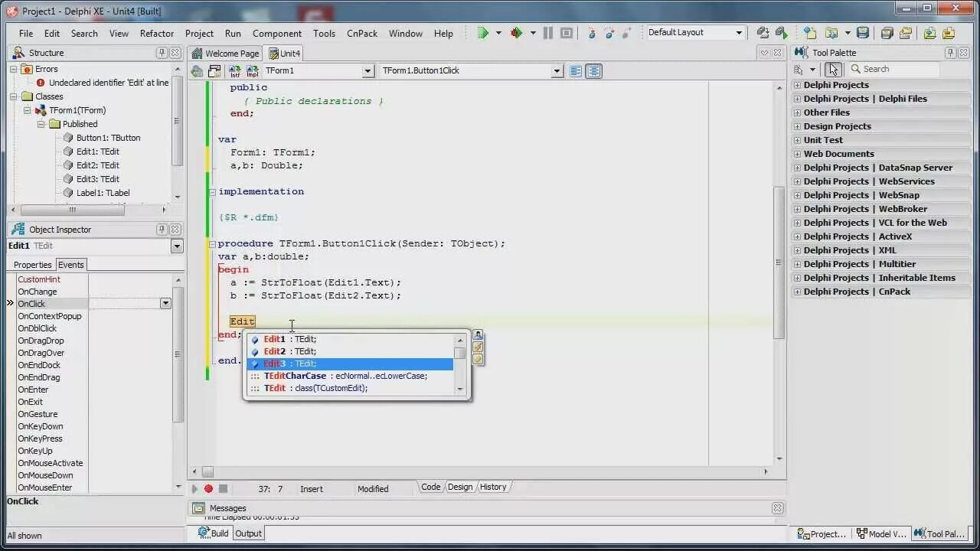This screenshot has height=551, width=980.
Task: Click the left-aligned lines editor toolbar icon
Action: click(x=577, y=70)
